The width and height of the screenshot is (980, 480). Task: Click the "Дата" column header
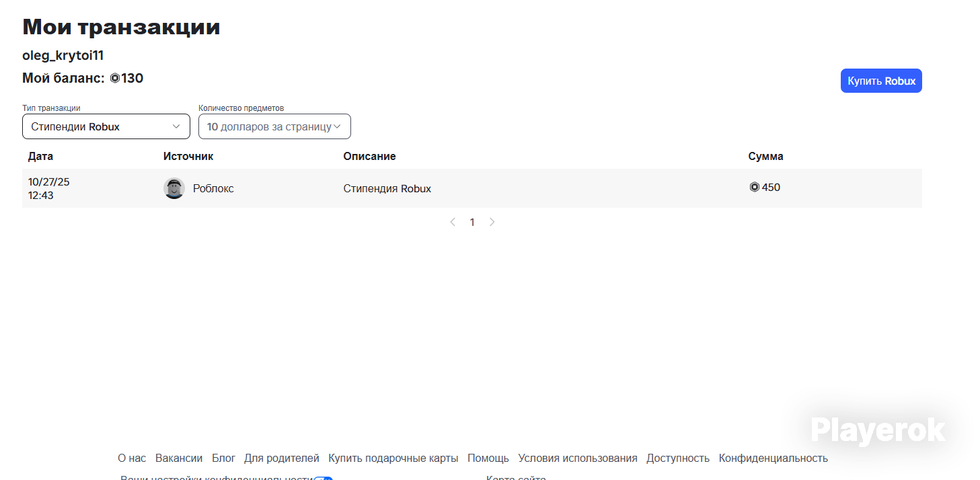[40, 156]
